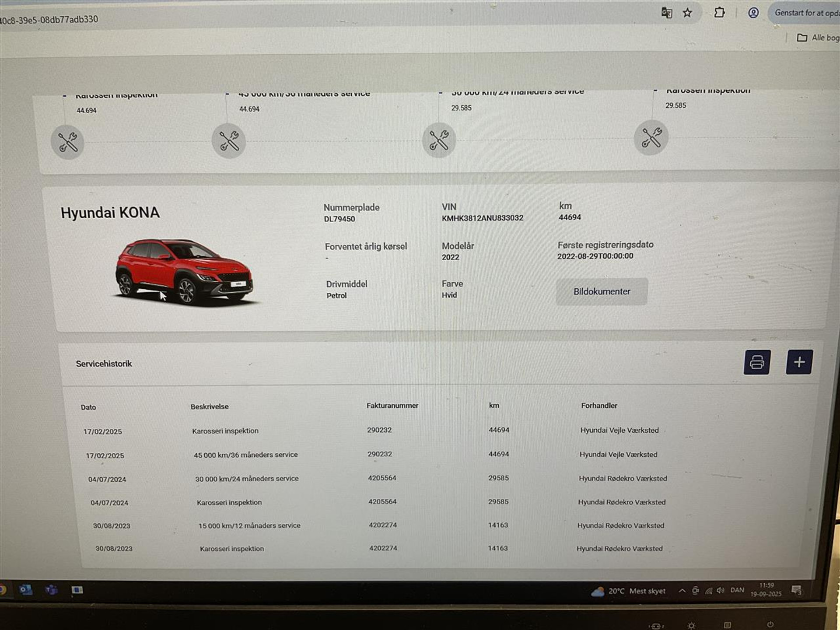Click the plus icon to add service record

[x=799, y=362]
